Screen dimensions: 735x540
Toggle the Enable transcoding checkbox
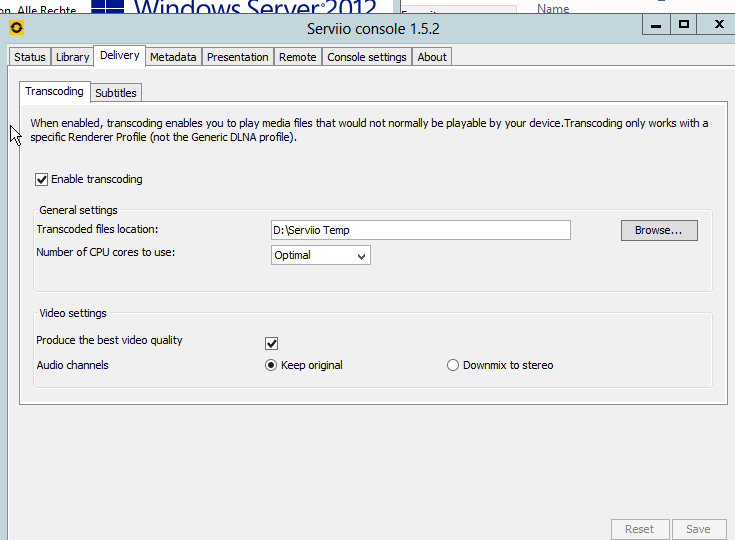pyautogui.click(x=42, y=180)
